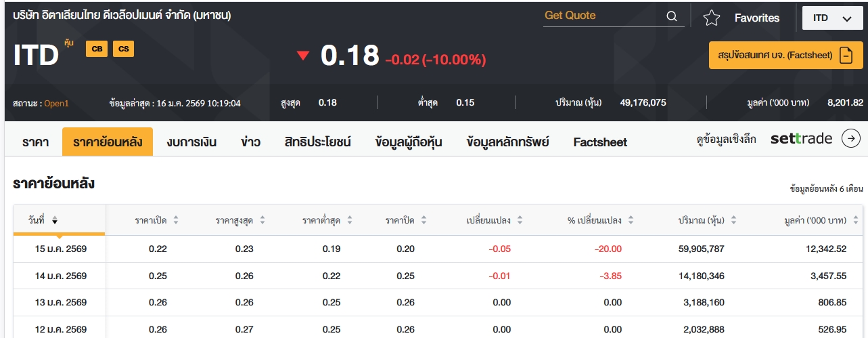
Task: Click the search magnifier icon in Get Quote
Action: click(x=671, y=16)
